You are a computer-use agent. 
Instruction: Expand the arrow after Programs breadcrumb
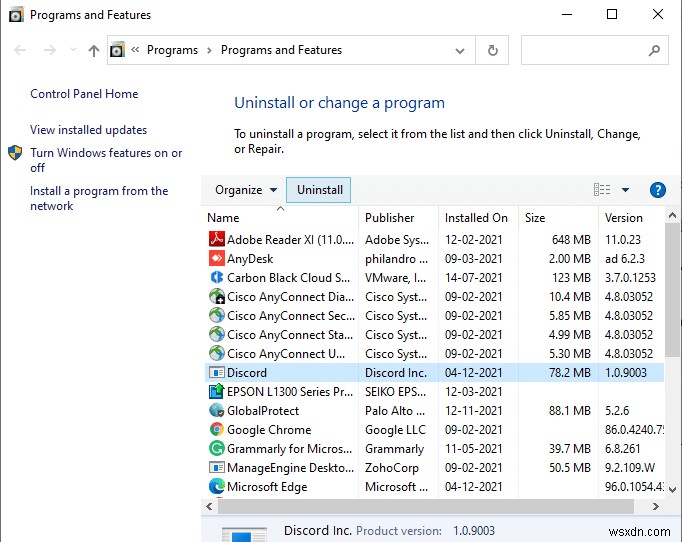click(209, 50)
